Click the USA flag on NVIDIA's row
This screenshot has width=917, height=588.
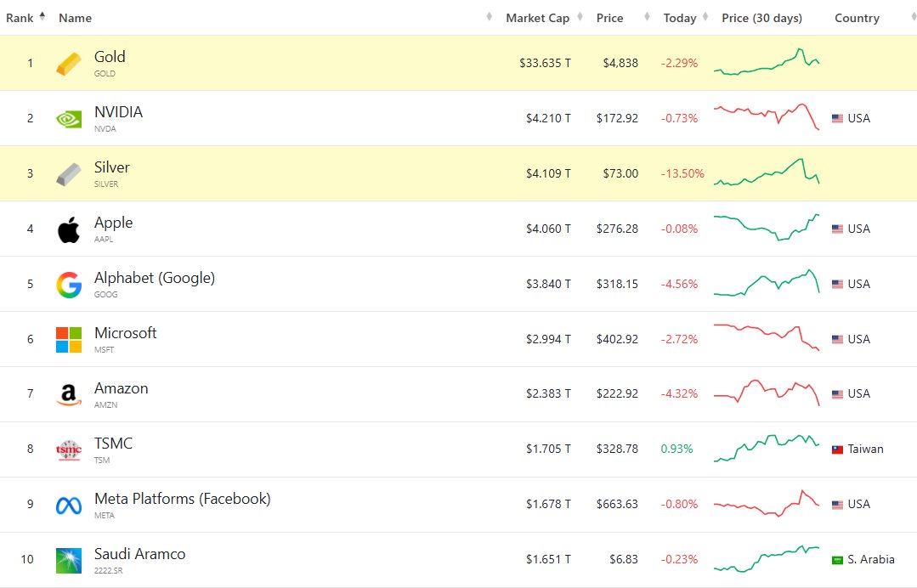837,117
